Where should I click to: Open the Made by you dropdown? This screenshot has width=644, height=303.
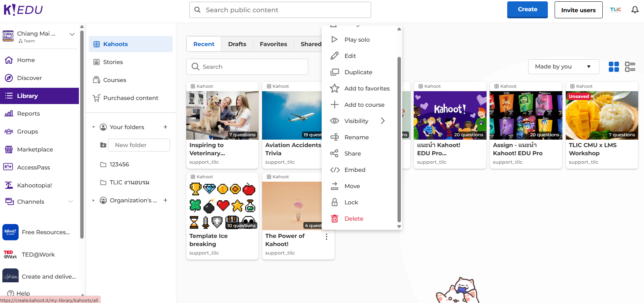[563, 67]
